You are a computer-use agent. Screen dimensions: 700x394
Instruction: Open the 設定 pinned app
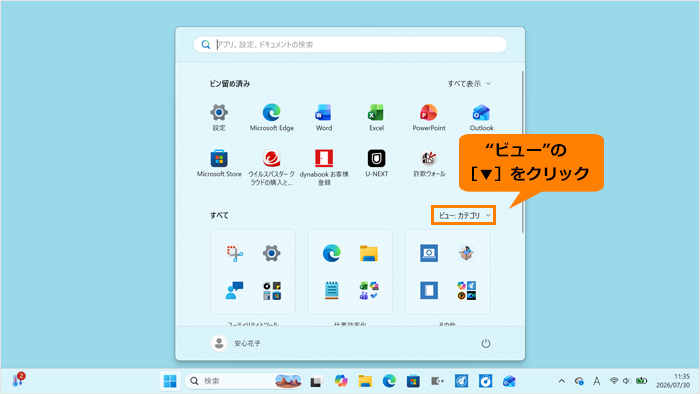pos(219,117)
